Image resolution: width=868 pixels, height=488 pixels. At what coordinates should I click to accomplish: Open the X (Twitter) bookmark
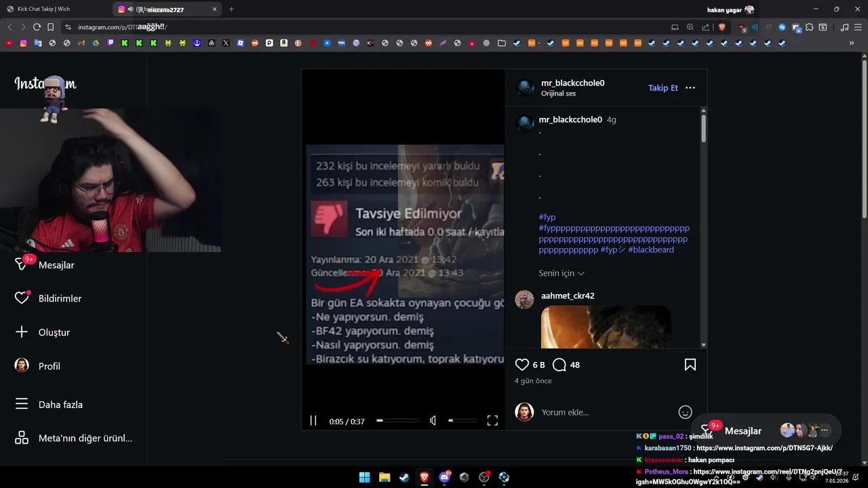(x=226, y=43)
